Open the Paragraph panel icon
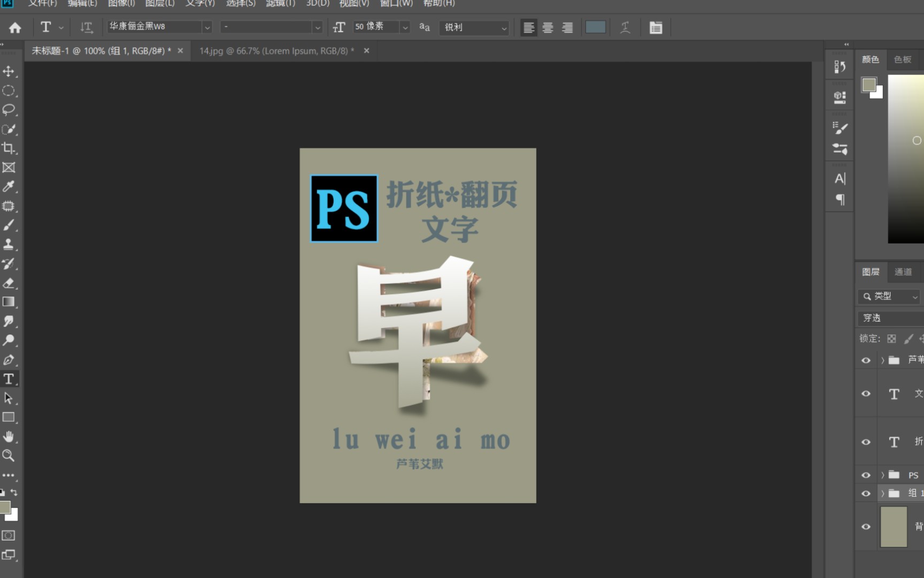Viewport: 924px width, 578px height. coord(841,200)
